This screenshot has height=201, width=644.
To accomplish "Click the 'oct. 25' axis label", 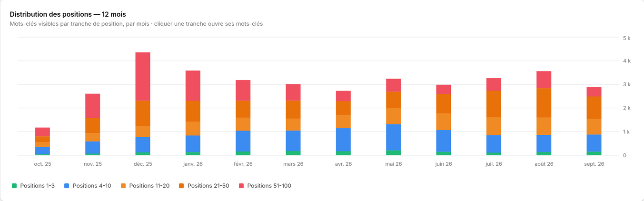I will [x=42, y=164].
